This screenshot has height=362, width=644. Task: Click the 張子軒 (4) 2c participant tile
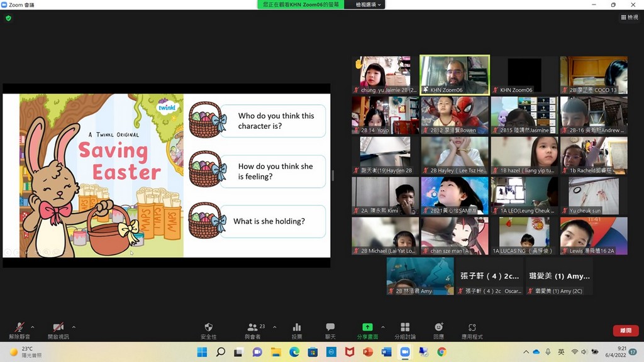(489, 277)
